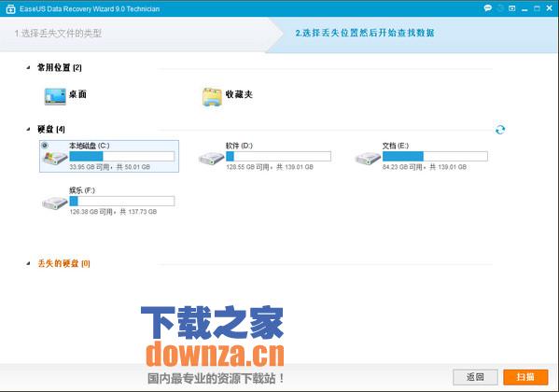Click the 硬盘 (4) heading
This screenshot has width=559, height=392.
pos(51,129)
